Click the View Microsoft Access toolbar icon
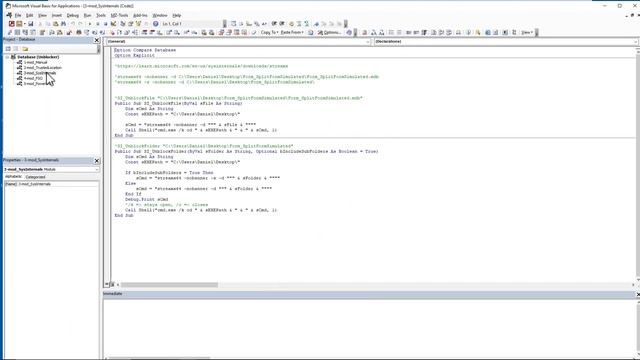The height and width of the screenshot is (360, 640). (11, 24)
